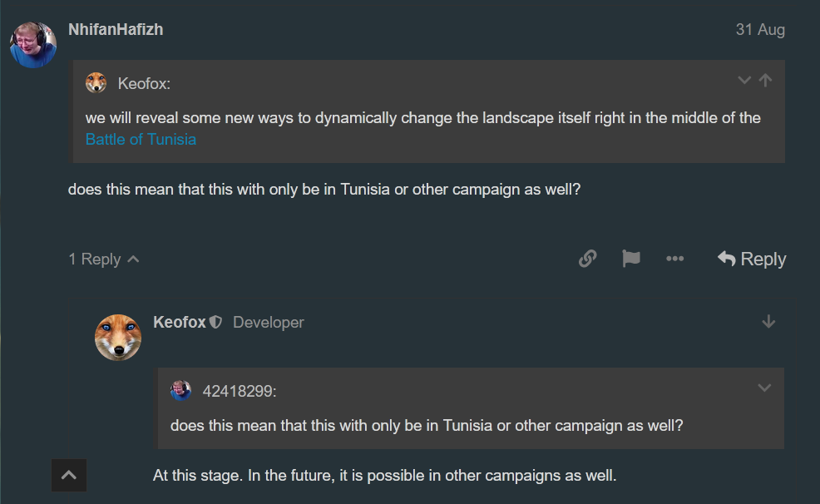Click the down arrow on Keofox's reply

[768, 322]
